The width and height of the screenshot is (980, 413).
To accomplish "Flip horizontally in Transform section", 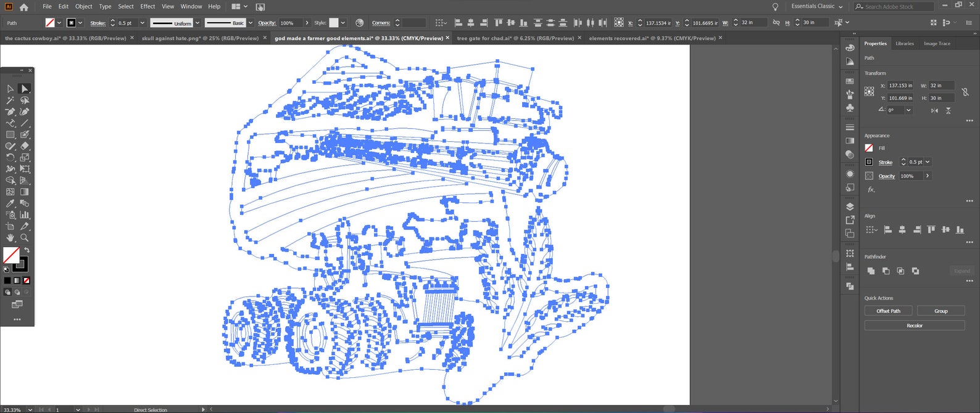I will [x=934, y=110].
